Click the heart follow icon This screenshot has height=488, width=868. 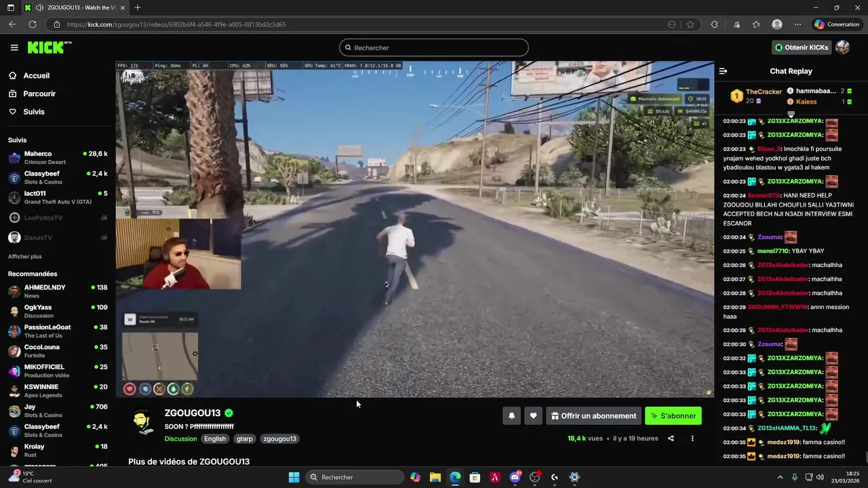534,416
